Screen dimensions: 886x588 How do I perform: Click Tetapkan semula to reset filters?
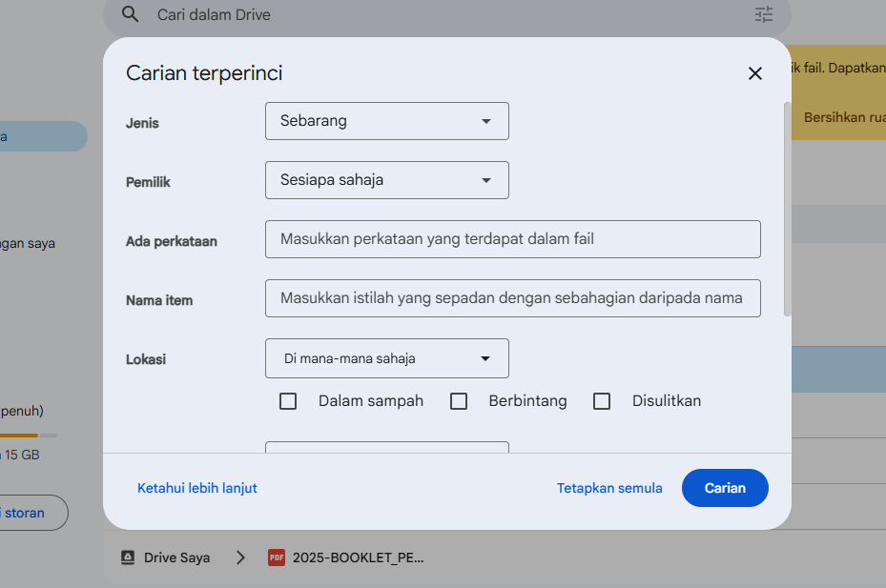pos(609,488)
